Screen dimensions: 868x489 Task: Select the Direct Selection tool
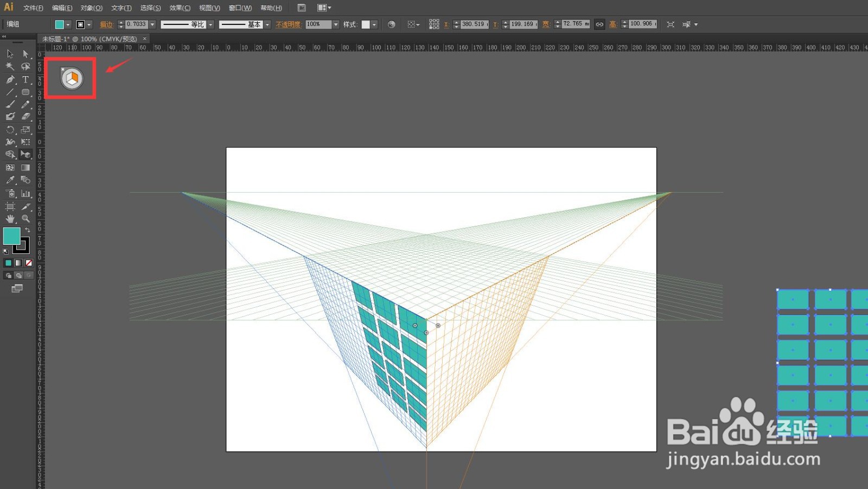pyautogui.click(x=25, y=54)
